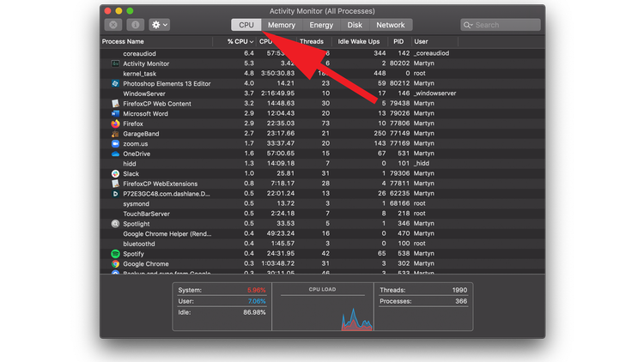The width and height of the screenshot is (644, 362).
Task: Click the Processes 366 value
Action: click(x=461, y=301)
